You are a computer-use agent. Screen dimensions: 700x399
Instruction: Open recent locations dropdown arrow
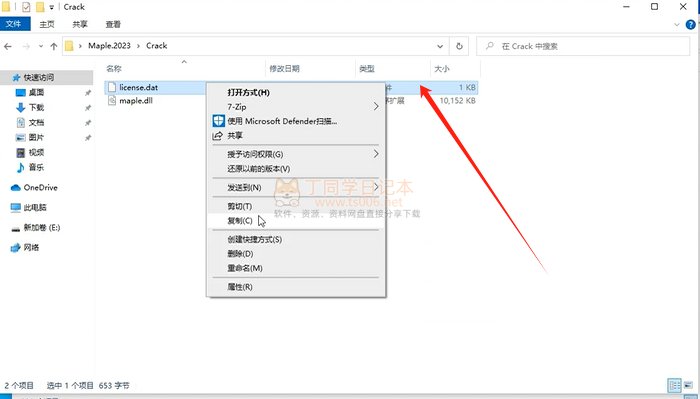[41, 46]
